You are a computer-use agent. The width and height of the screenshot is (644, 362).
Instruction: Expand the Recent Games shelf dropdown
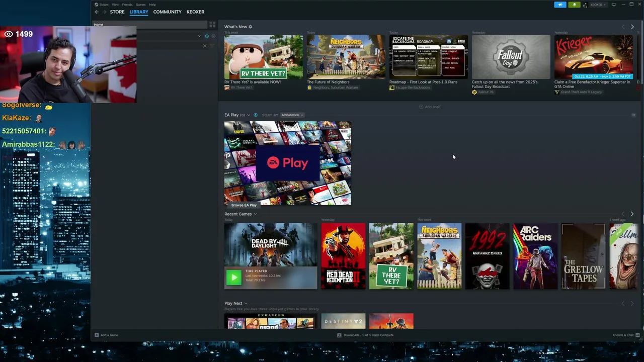tap(255, 214)
